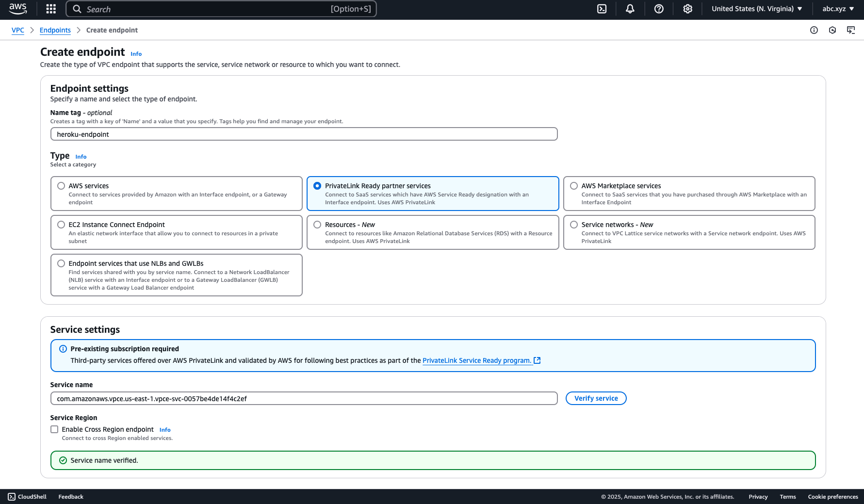This screenshot has width=864, height=504.
Task: Click the info circle icon near breadcrumb
Action: click(814, 30)
